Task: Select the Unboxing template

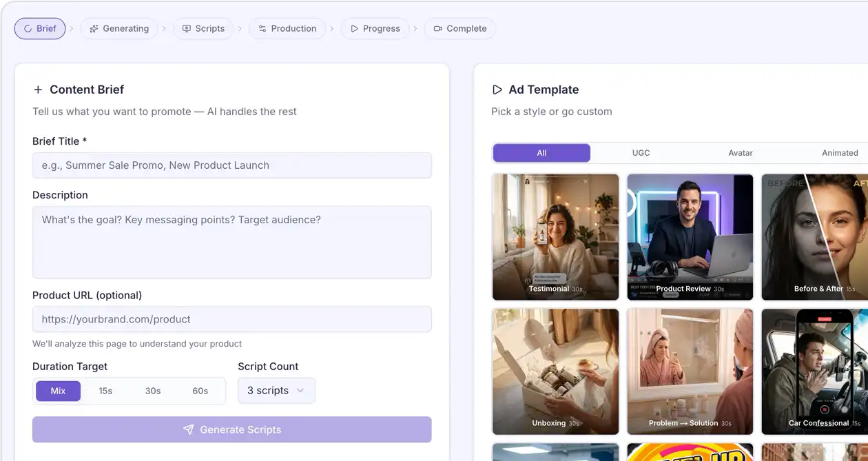Action: (x=556, y=371)
